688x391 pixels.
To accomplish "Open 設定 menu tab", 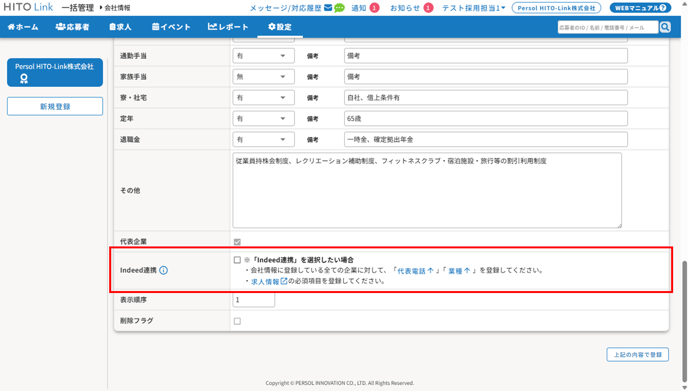I will coord(280,27).
